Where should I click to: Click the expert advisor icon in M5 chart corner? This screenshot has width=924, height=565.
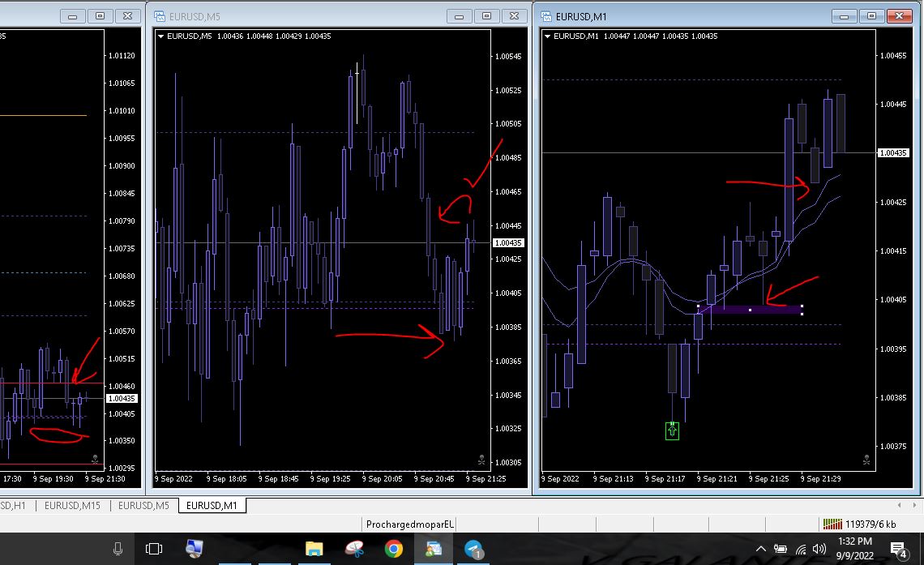tap(481, 460)
